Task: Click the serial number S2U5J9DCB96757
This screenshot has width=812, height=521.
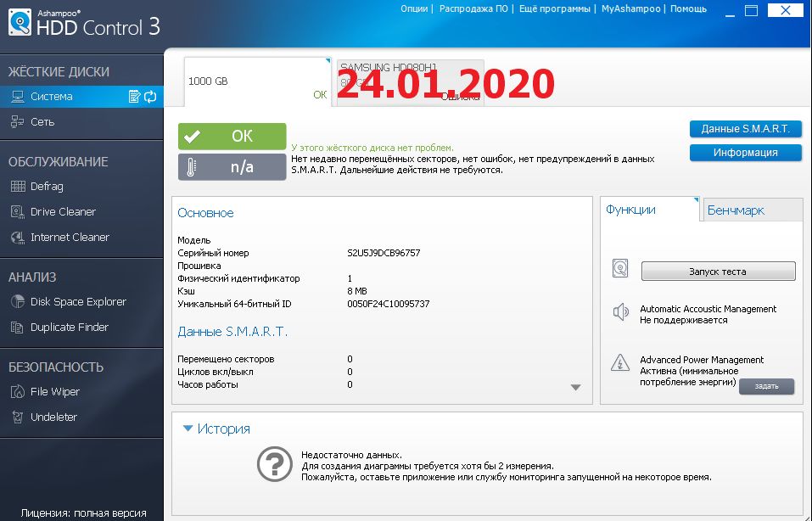Action: (x=384, y=253)
